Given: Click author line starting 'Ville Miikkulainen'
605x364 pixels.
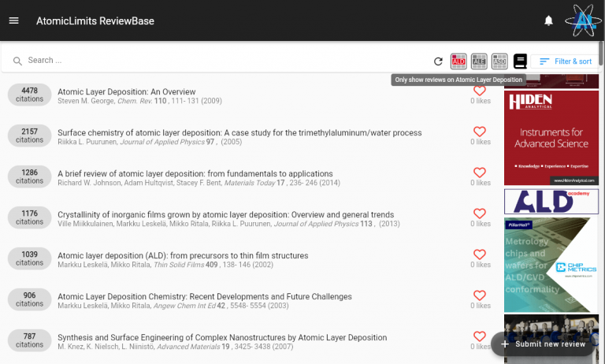Looking at the screenshot, I should (228, 224).
